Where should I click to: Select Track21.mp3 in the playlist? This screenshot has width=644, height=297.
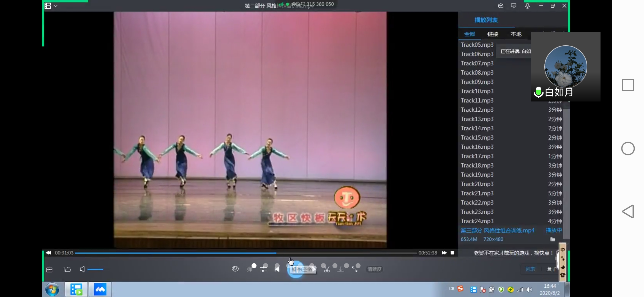point(511,193)
